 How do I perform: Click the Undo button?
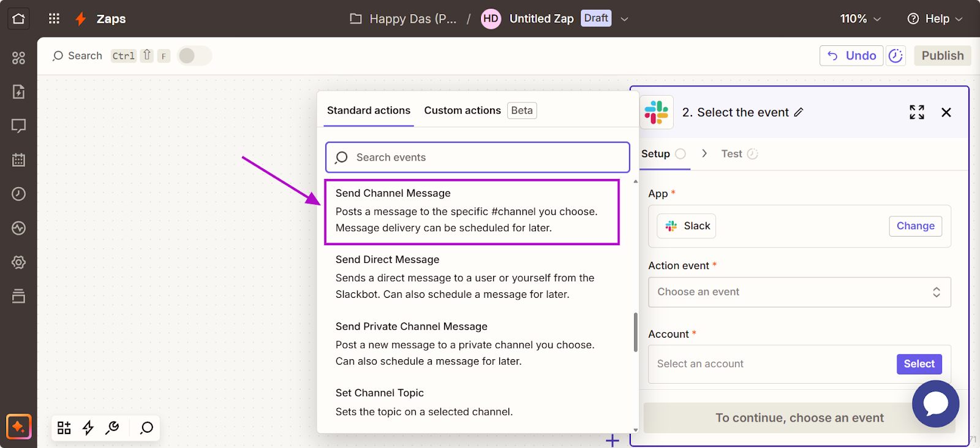coord(851,56)
